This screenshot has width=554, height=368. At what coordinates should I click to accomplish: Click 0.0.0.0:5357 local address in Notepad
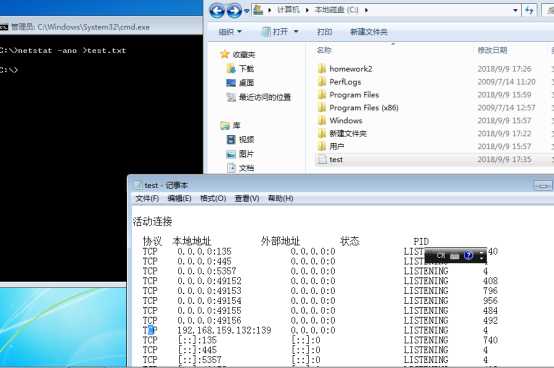point(207,271)
